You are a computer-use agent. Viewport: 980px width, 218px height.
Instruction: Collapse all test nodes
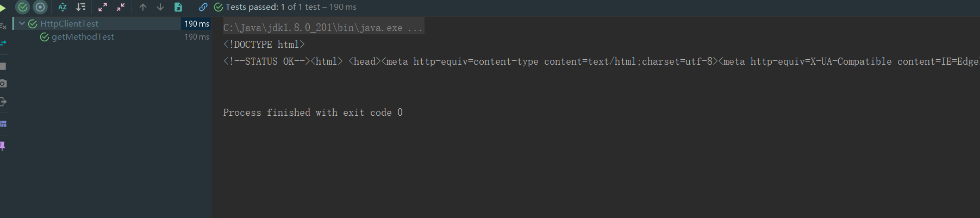tap(121, 7)
